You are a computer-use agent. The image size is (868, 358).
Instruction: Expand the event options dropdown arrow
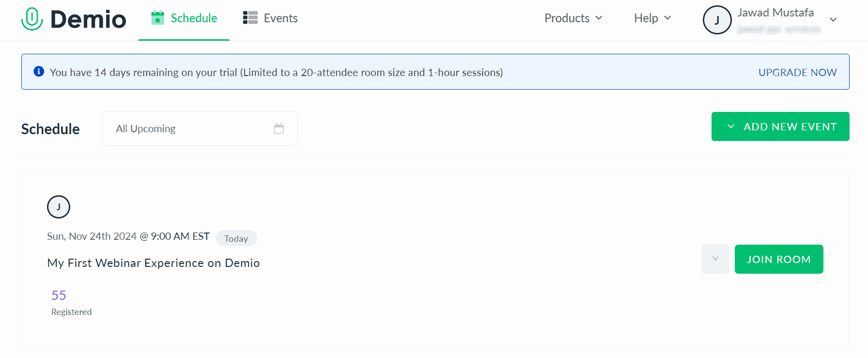pos(715,259)
